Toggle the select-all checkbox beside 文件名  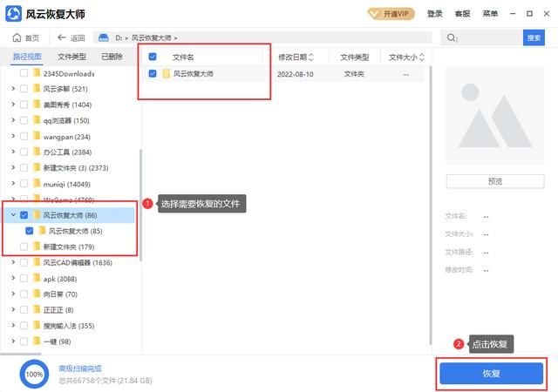coord(153,57)
